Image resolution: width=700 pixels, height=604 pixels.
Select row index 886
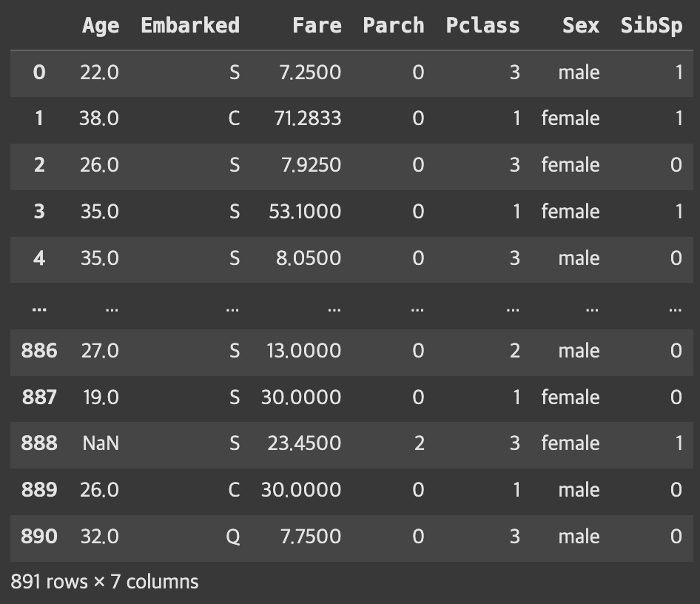[x=39, y=351]
